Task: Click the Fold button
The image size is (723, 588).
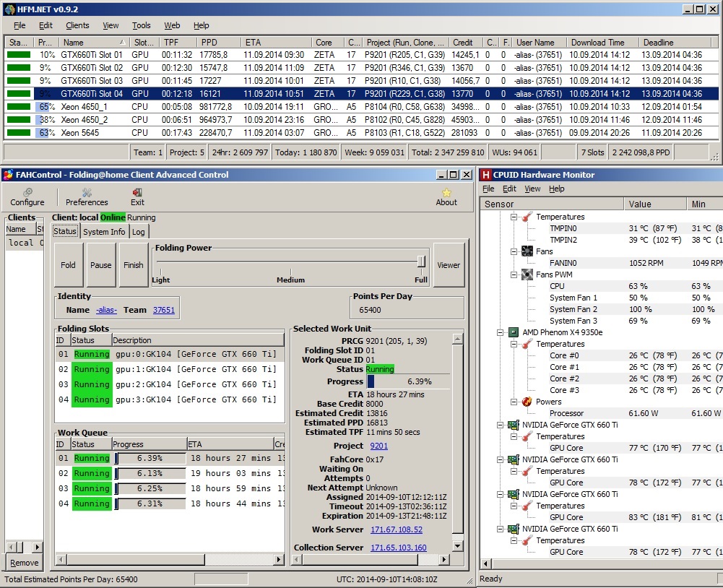Action: point(68,265)
